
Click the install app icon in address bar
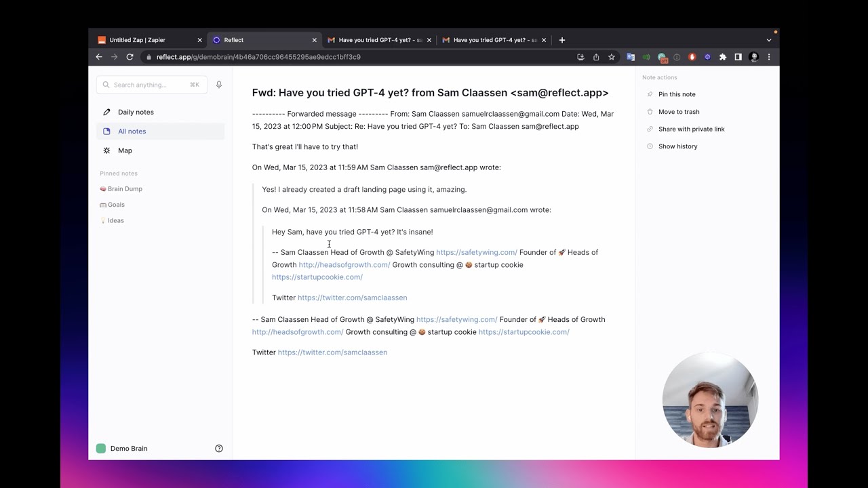[x=580, y=57]
